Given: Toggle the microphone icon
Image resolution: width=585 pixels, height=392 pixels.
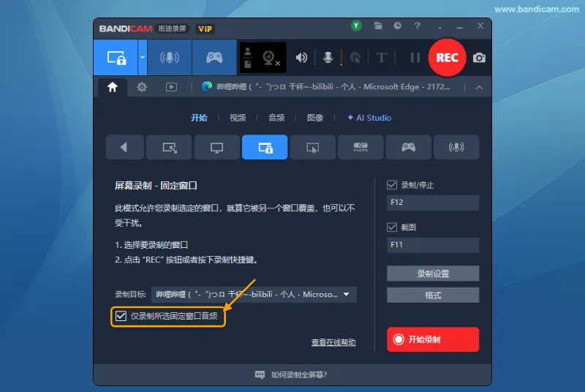Looking at the screenshot, I should (328, 58).
